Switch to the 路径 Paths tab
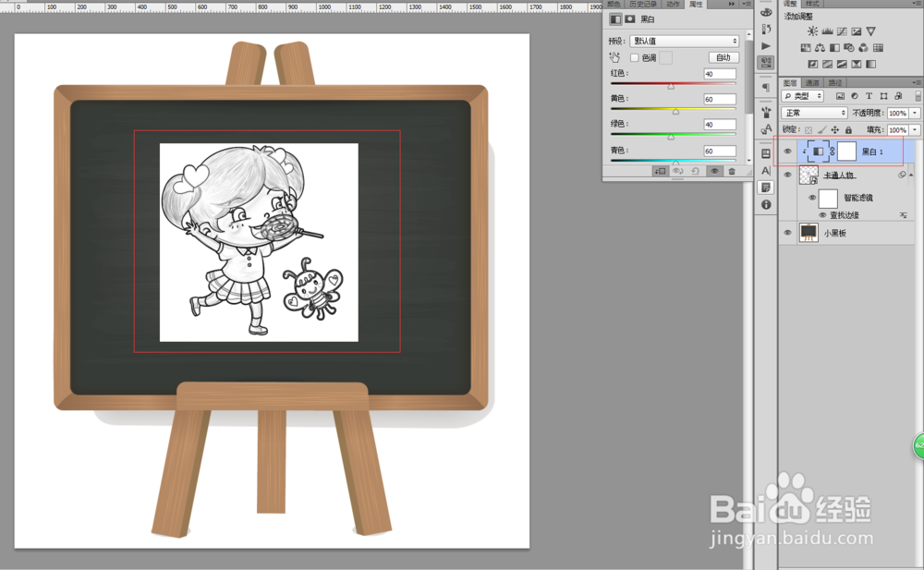The width and height of the screenshot is (924, 570). [834, 82]
